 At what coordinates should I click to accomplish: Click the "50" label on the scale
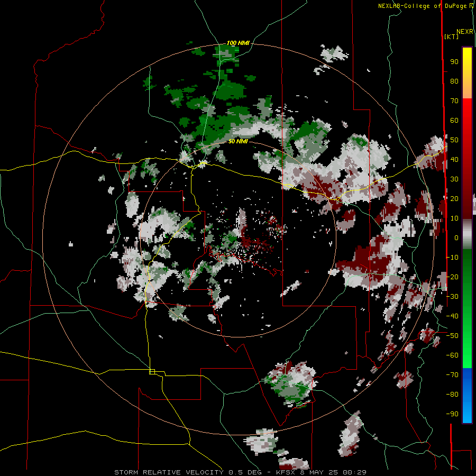point(454,140)
